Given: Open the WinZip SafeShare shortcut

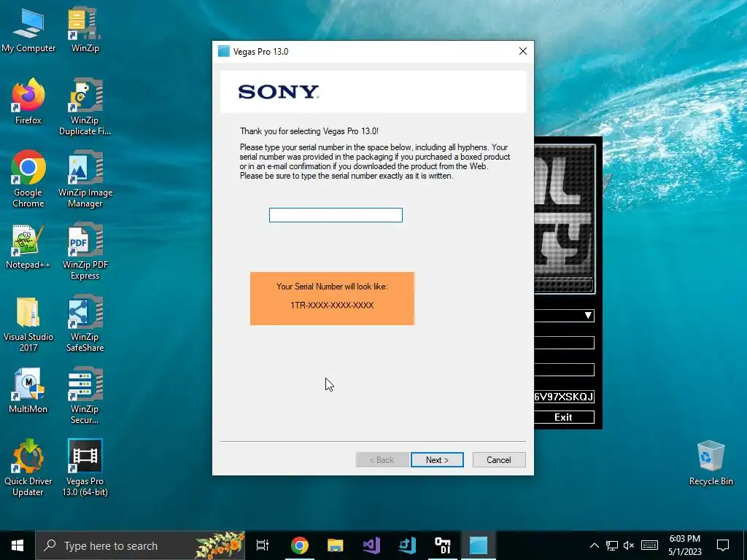Looking at the screenshot, I should tap(85, 324).
